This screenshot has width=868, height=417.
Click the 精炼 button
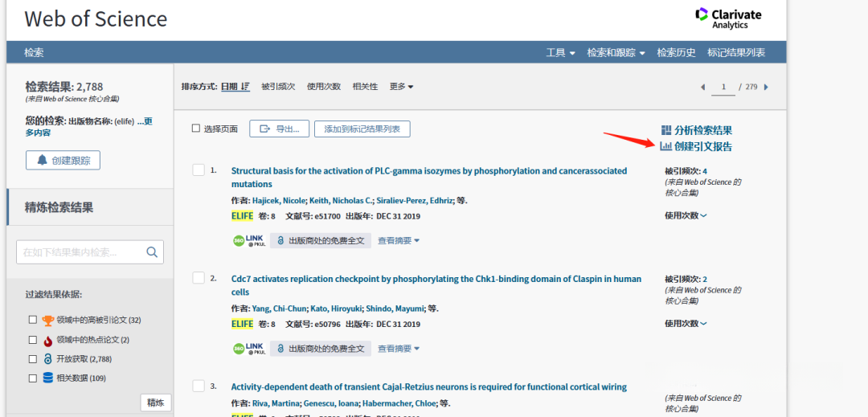pyautogui.click(x=156, y=403)
